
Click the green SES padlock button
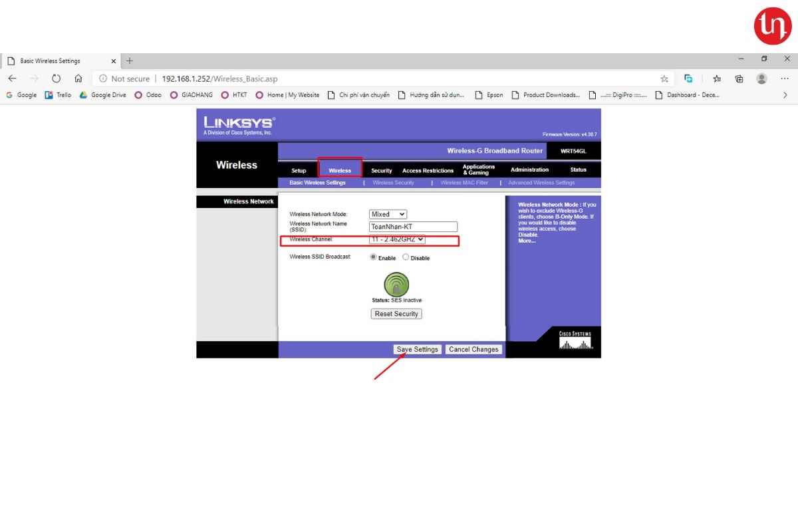pos(397,284)
